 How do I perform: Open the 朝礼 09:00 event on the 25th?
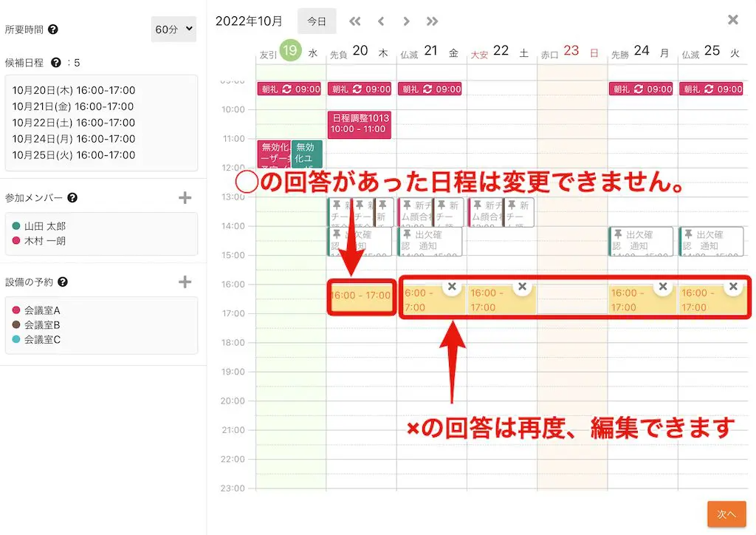coord(711,89)
